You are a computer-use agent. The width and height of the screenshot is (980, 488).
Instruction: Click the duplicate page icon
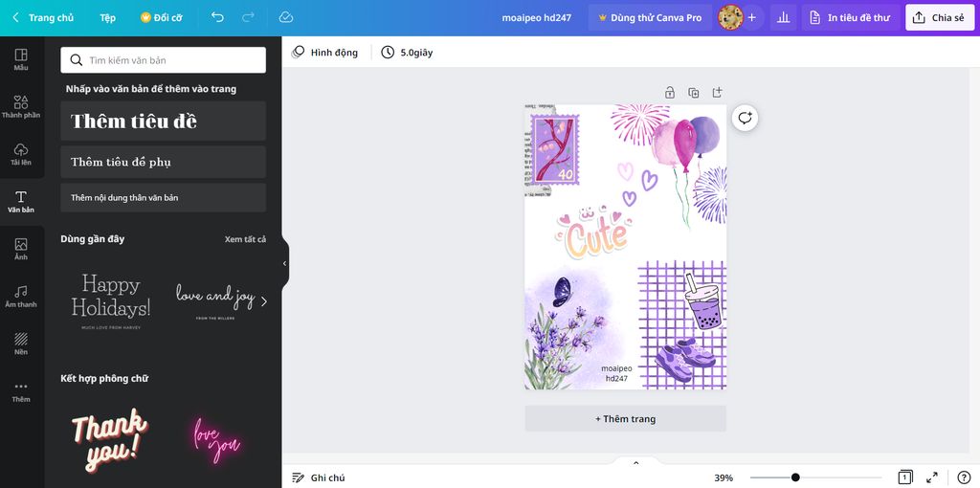(693, 93)
